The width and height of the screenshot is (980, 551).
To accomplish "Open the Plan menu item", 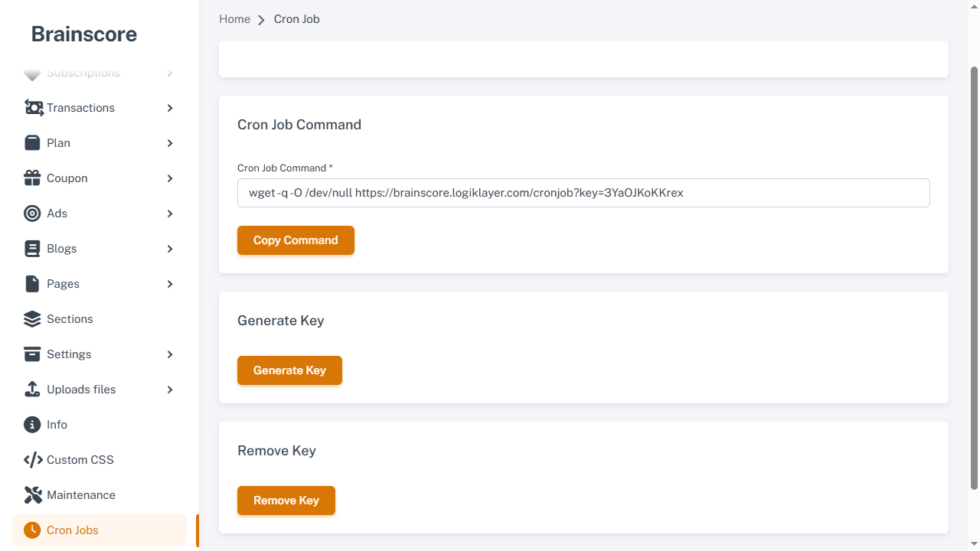I will pos(100,143).
